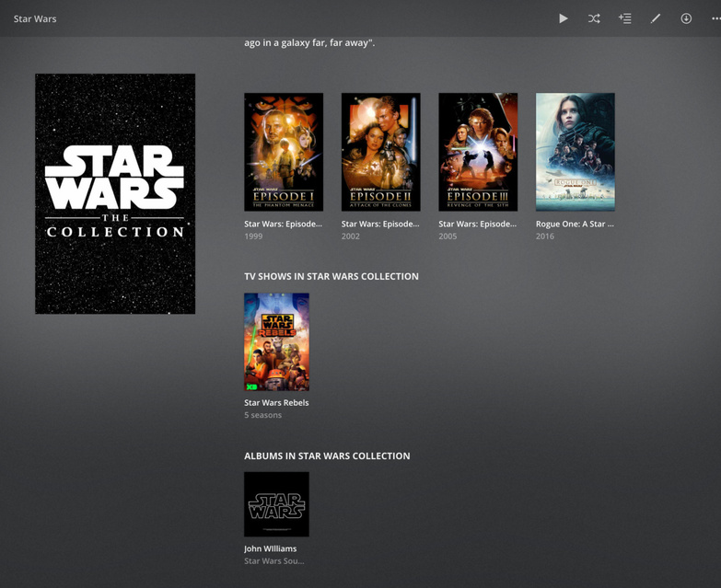Open the Rogue One movie poster
The height and width of the screenshot is (588, 721).
point(576,152)
